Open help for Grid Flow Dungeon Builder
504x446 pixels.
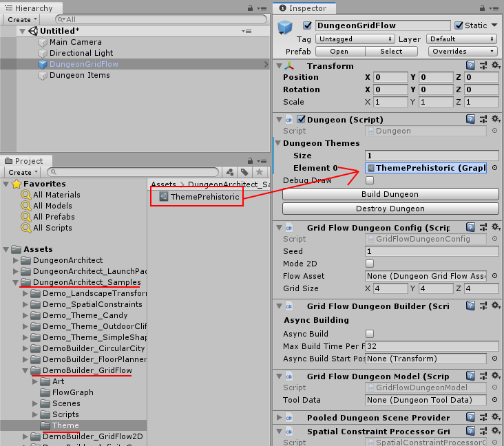(x=470, y=306)
